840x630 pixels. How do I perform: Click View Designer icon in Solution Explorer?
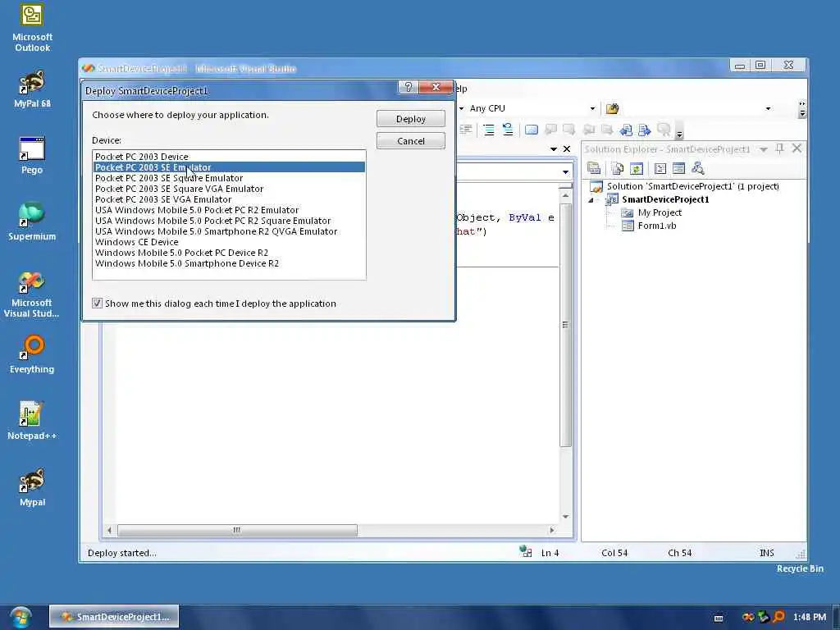tap(678, 169)
